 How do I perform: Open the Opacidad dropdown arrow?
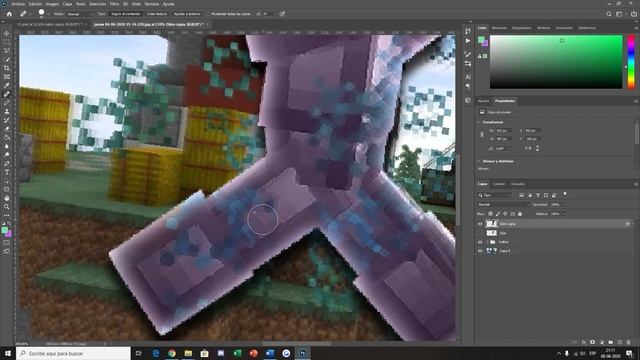(564, 204)
